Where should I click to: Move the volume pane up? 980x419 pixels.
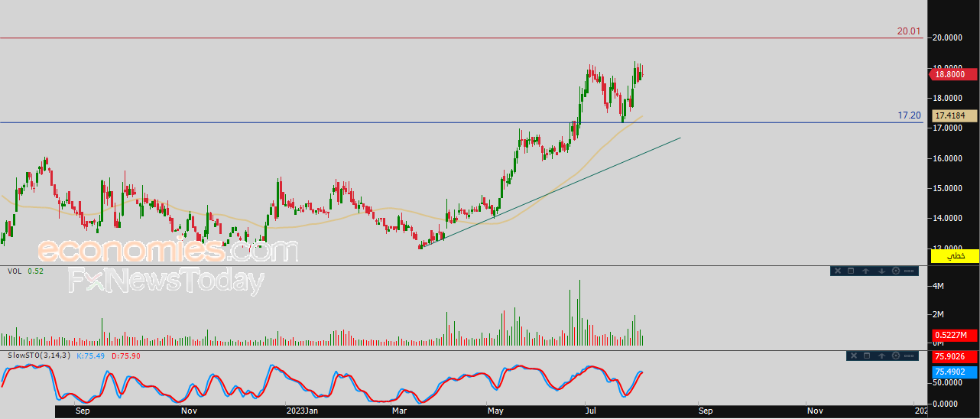865,271
